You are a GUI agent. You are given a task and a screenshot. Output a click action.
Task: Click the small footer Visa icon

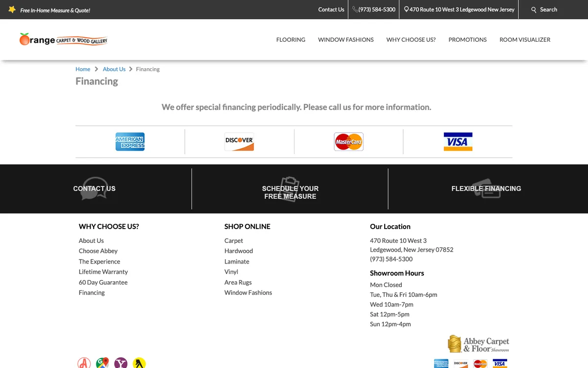pyautogui.click(x=500, y=364)
